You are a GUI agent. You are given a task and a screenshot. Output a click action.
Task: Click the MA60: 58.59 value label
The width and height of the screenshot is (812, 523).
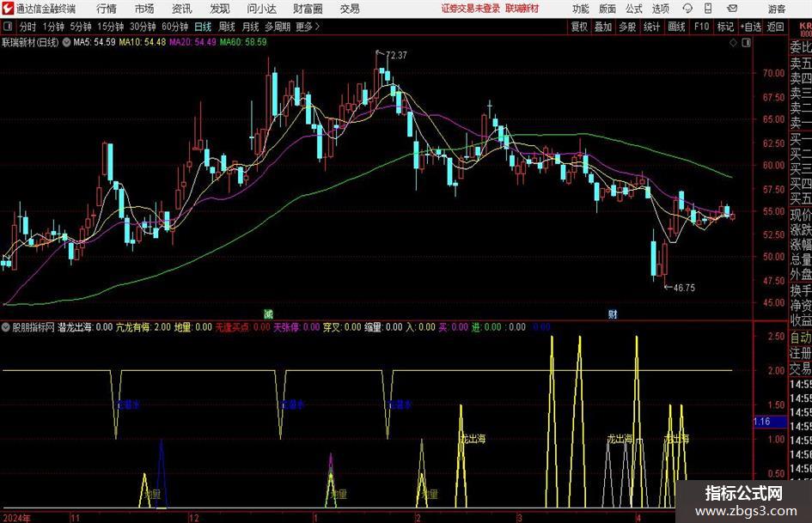[243, 42]
